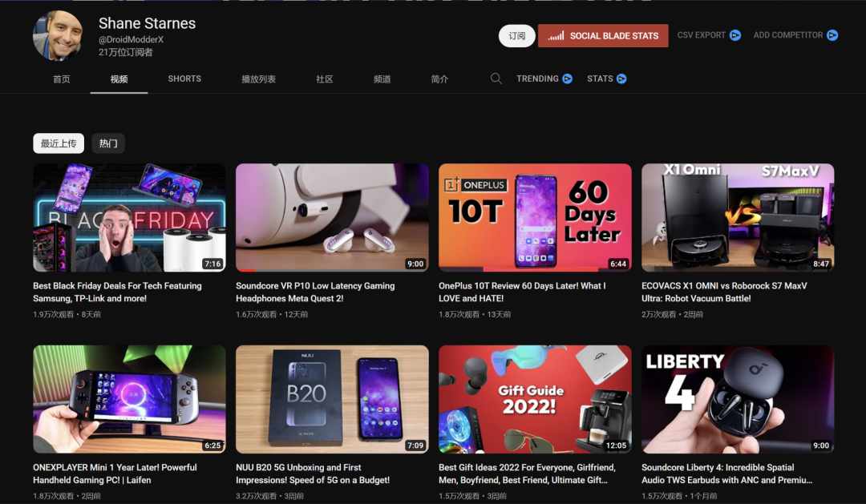Click the blue icon next to STATS
Viewport: 866px width, 504px height.
(621, 79)
